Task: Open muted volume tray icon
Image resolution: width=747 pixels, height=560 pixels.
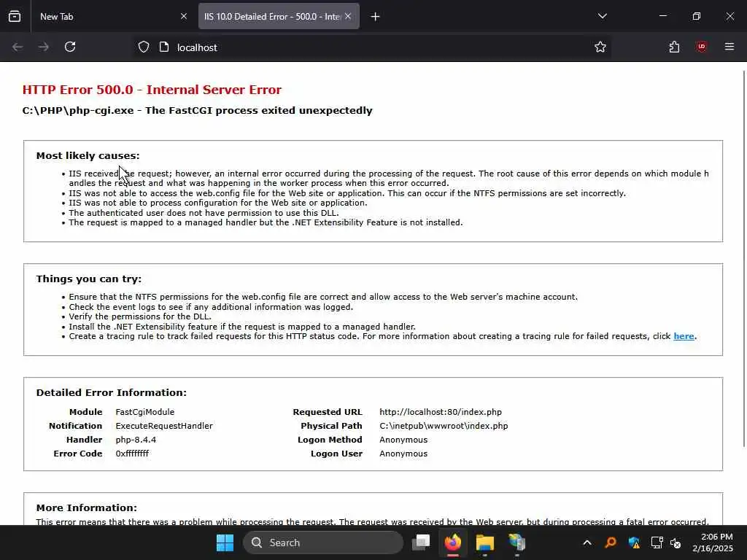Action: tap(676, 542)
